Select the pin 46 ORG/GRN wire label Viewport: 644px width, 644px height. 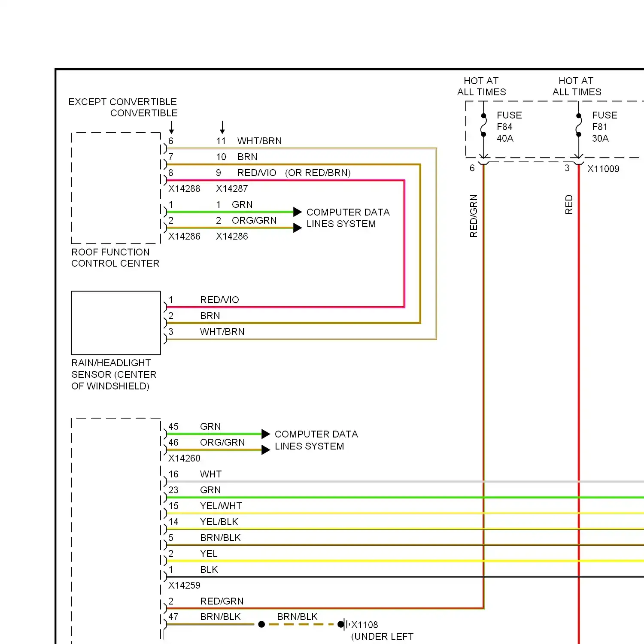click(222, 442)
